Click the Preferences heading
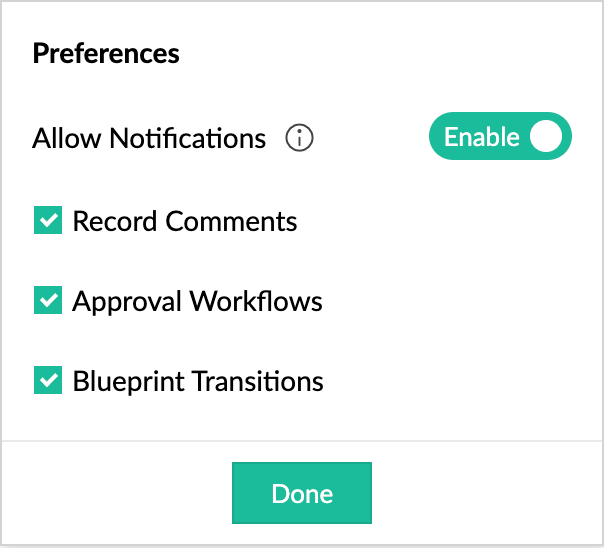This screenshot has height=548, width=604. [106, 53]
